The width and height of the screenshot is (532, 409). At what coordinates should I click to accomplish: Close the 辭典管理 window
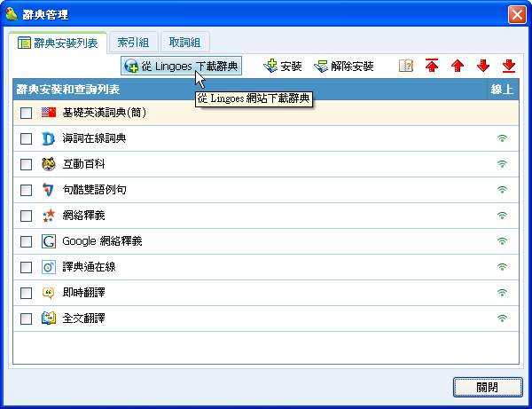pos(517,14)
